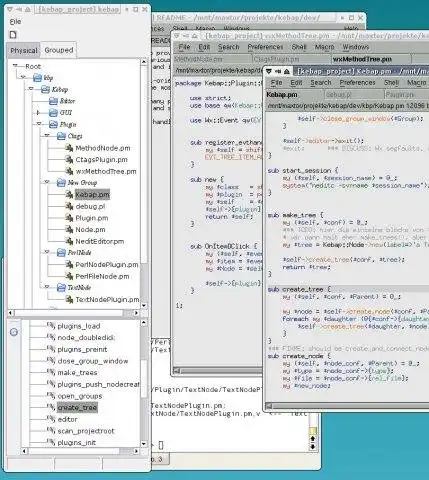Collapse the Plugin folder node
The image size is (429, 480).
(39, 124)
